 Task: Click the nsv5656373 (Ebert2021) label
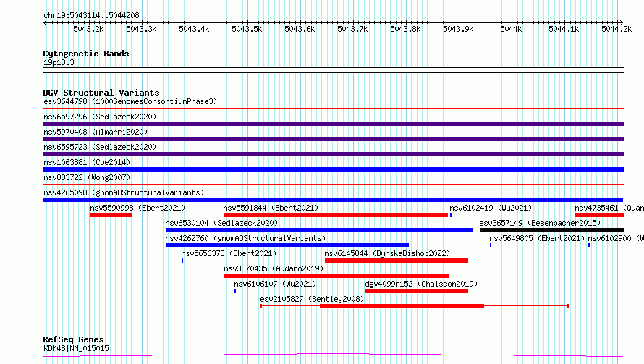(x=229, y=253)
